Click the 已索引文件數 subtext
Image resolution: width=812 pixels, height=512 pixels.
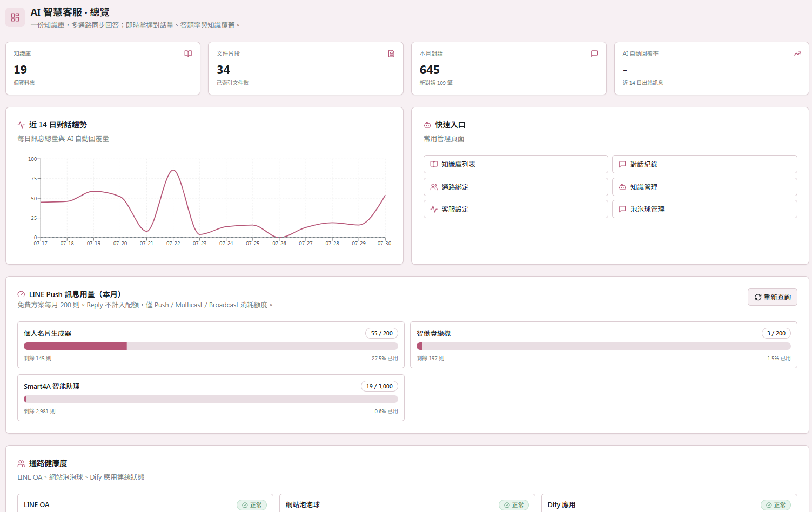click(x=233, y=83)
